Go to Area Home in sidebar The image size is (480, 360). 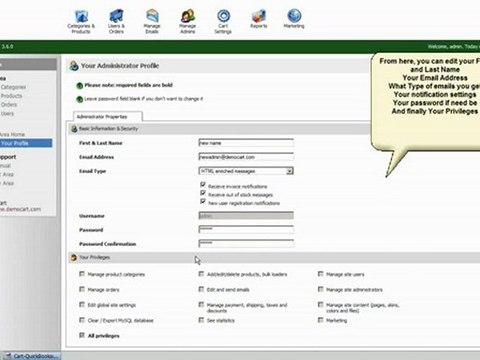(12, 134)
